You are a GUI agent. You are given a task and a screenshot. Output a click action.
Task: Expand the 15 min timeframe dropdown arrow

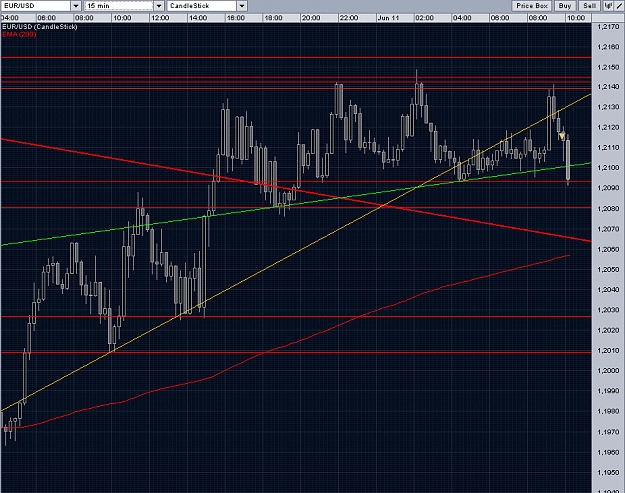[x=159, y=6]
